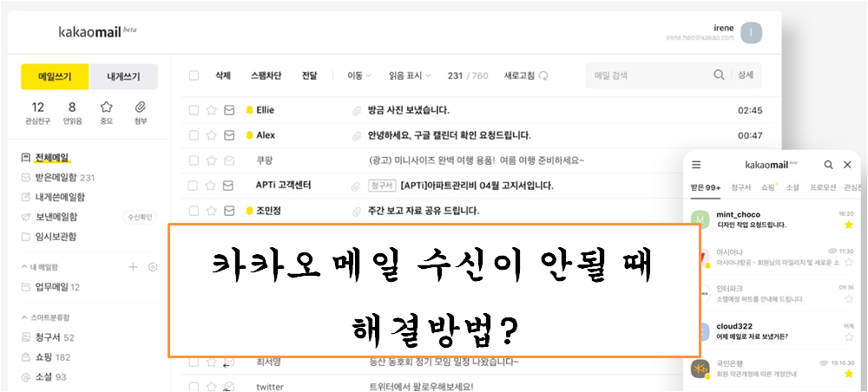Star the 쿠팡 mail
This screenshot has height=392, width=868.
point(211,161)
